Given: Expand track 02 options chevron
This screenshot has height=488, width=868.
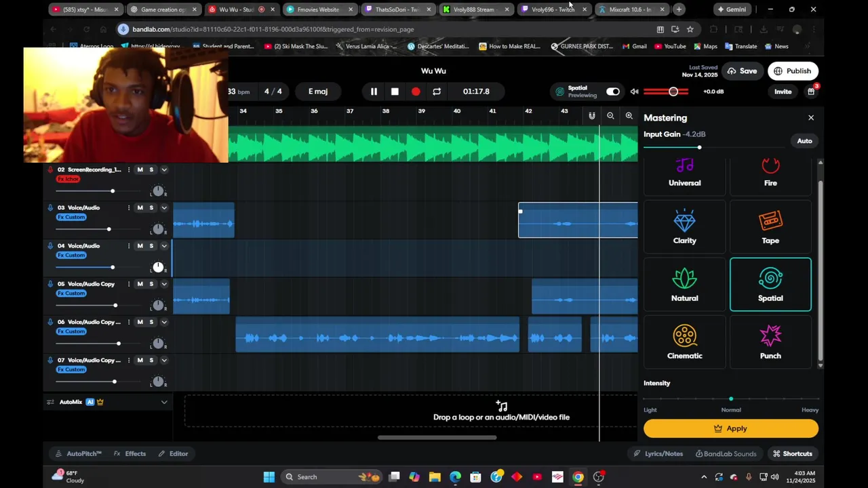Looking at the screenshot, I should pos(164,169).
